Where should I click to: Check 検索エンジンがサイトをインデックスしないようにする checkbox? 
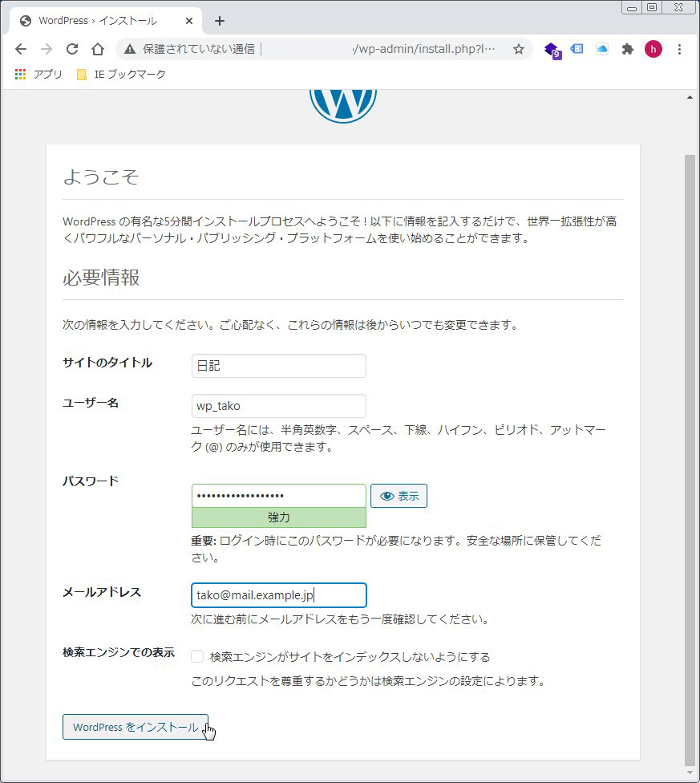(x=197, y=657)
